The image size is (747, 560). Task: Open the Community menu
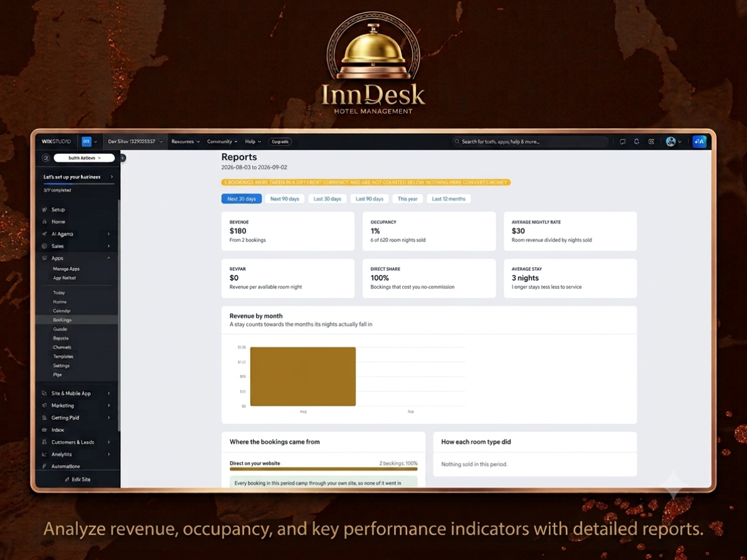[222, 142]
